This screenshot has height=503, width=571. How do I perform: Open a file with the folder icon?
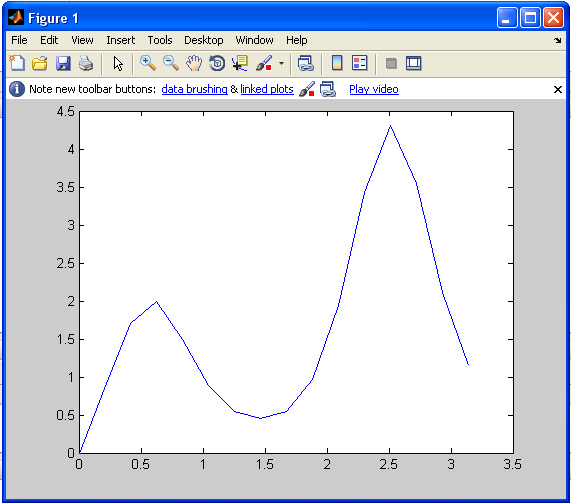40,63
